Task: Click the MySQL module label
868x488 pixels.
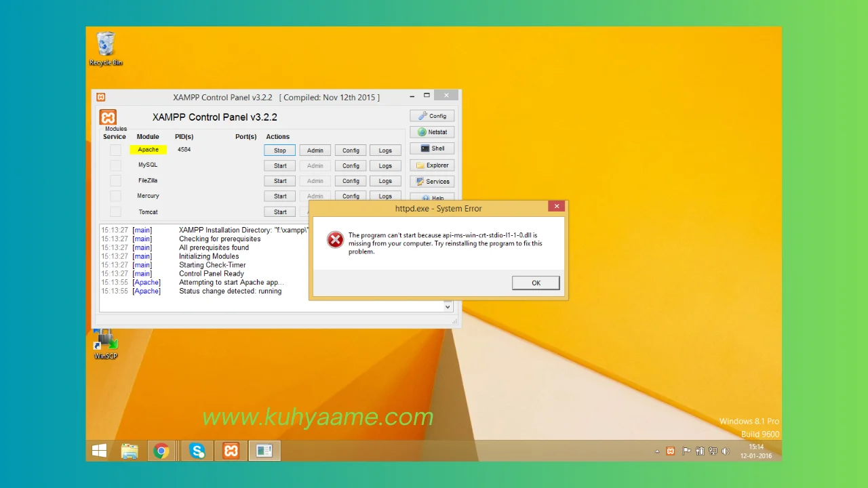Action: click(x=148, y=165)
